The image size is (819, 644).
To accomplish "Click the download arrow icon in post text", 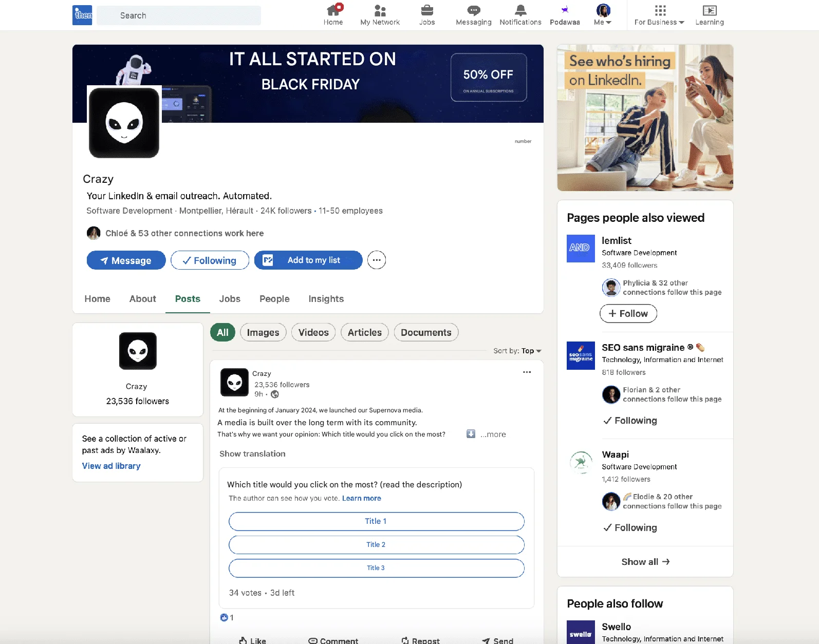I will 471,434.
